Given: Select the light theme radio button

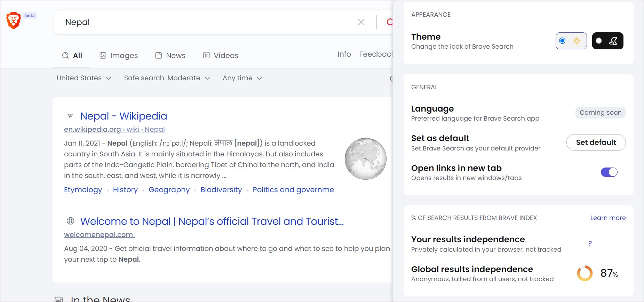Looking at the screenshot, I should [x=562, y=41].
